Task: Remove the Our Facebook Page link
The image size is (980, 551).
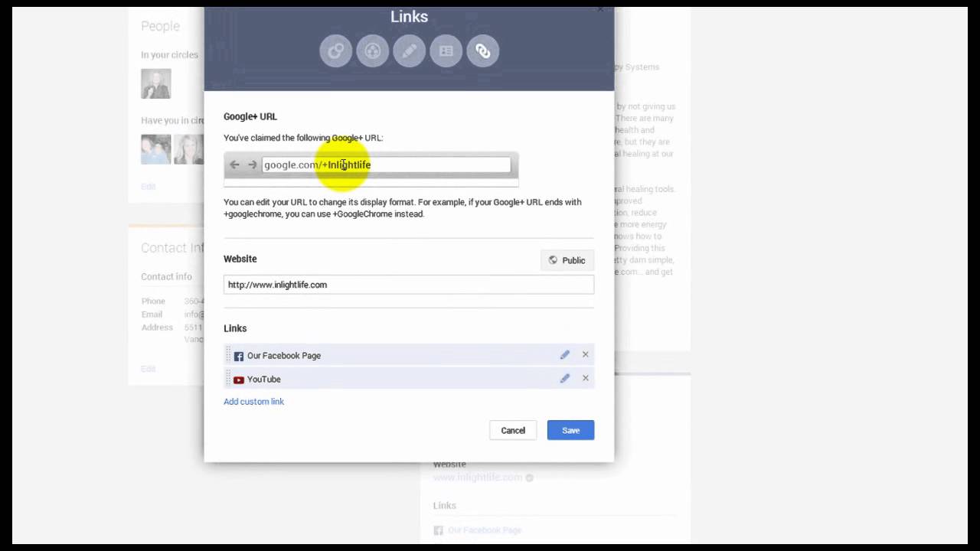Action: (x=586, y=354)
